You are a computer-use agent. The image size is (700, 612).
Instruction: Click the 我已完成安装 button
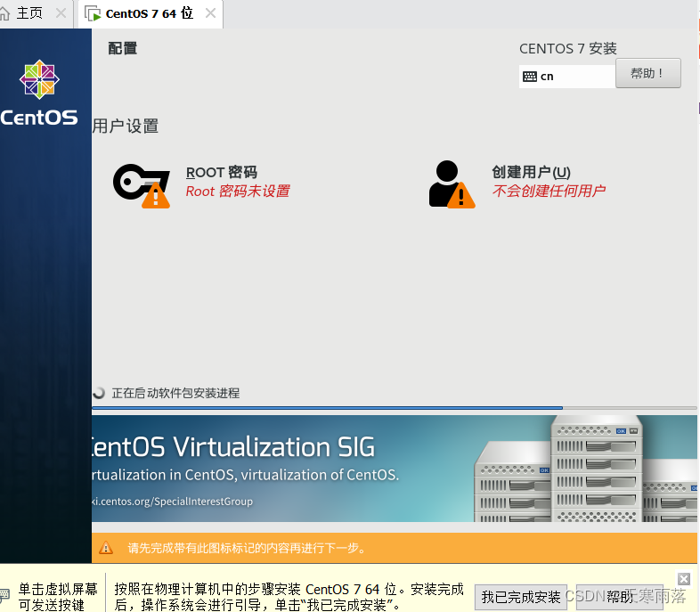point(520,597)
